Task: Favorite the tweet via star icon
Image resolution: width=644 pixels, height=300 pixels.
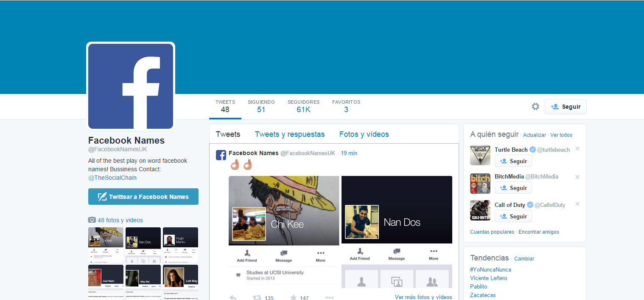Action: (293, 297)
